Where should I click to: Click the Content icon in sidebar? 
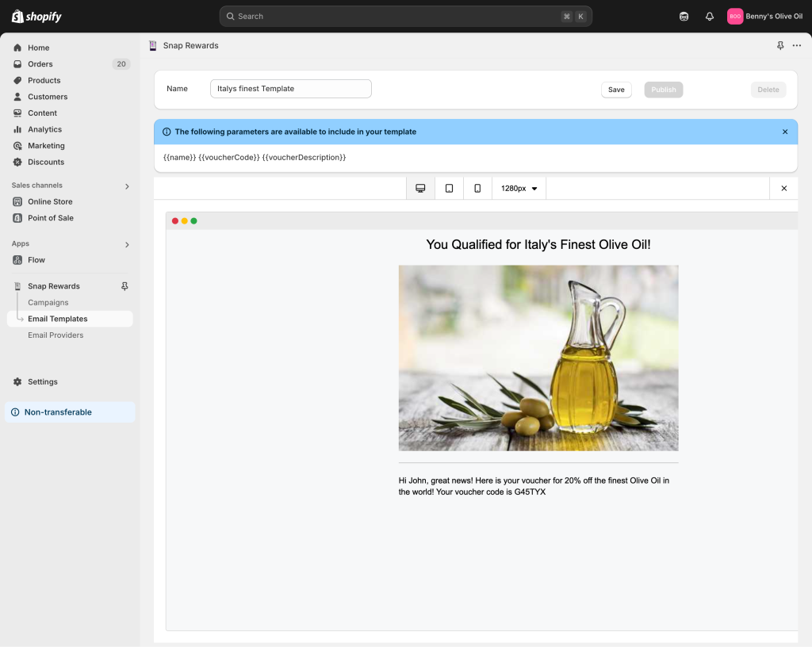pyautogui.click(x=17, y=113)
